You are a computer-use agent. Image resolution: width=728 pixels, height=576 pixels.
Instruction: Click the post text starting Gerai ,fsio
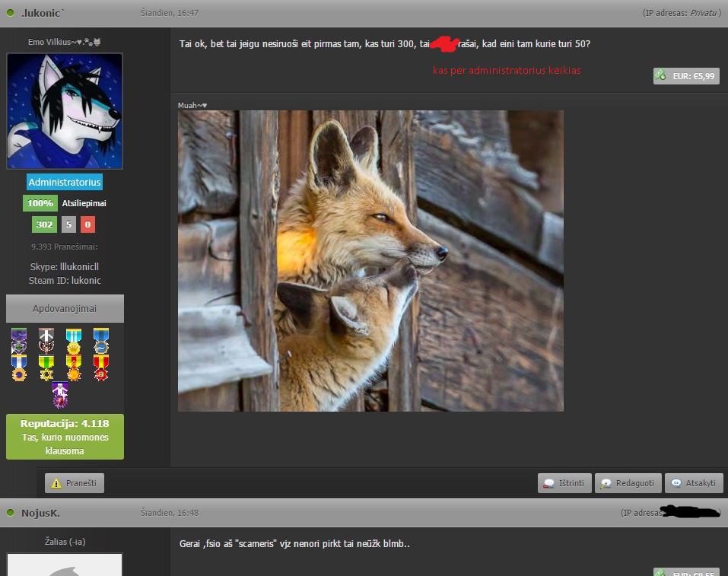click(x=294, y=543)
